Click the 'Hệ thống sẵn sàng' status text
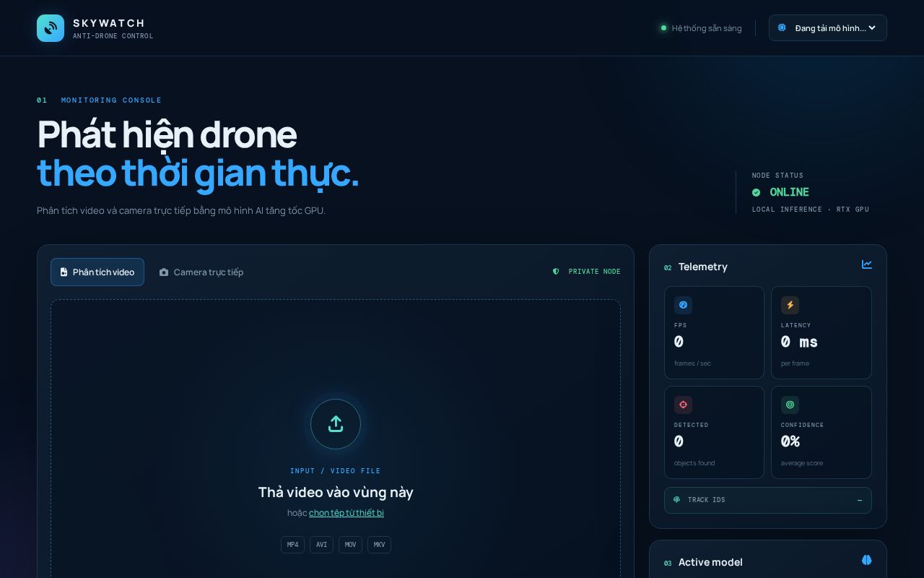924x578 pixels. click(707, 28)
